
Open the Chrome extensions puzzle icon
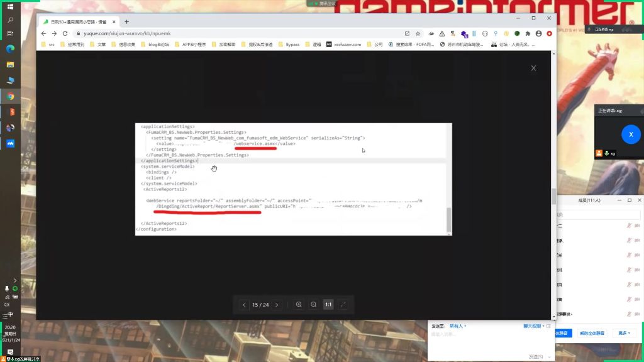pyautogui.click(x=528, y=33)
